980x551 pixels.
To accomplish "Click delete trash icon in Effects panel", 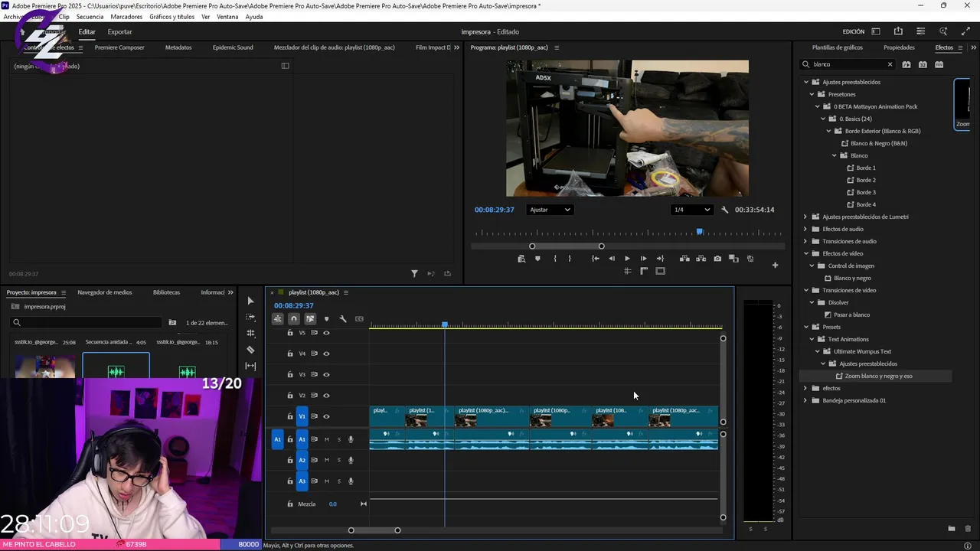I will point(968,529).
